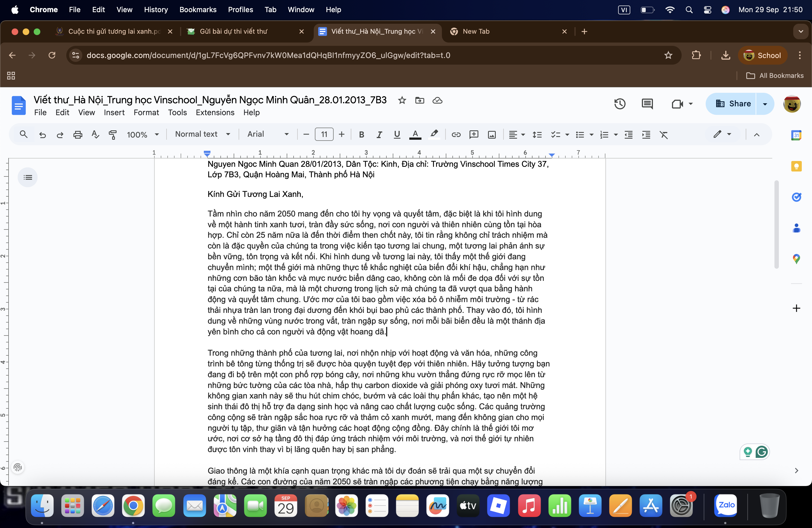Click the Insert image icon

click(x=492, y=134)
